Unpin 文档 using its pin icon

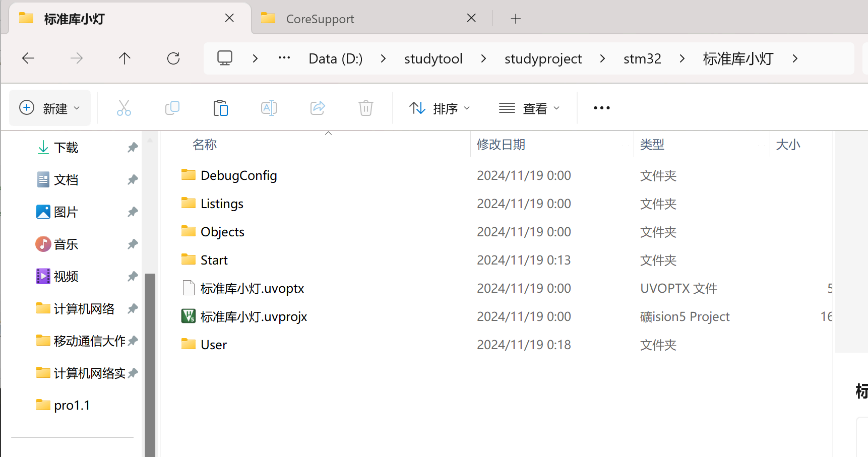click(x=133, y=180)
